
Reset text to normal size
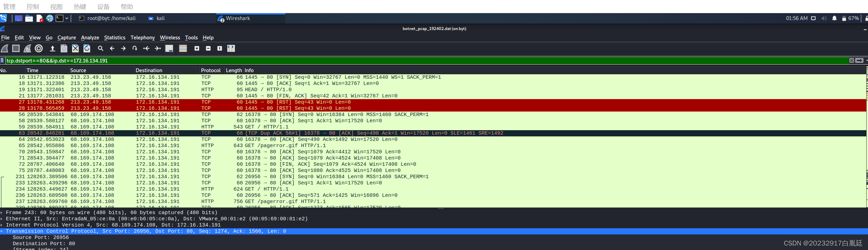point(220,49)
